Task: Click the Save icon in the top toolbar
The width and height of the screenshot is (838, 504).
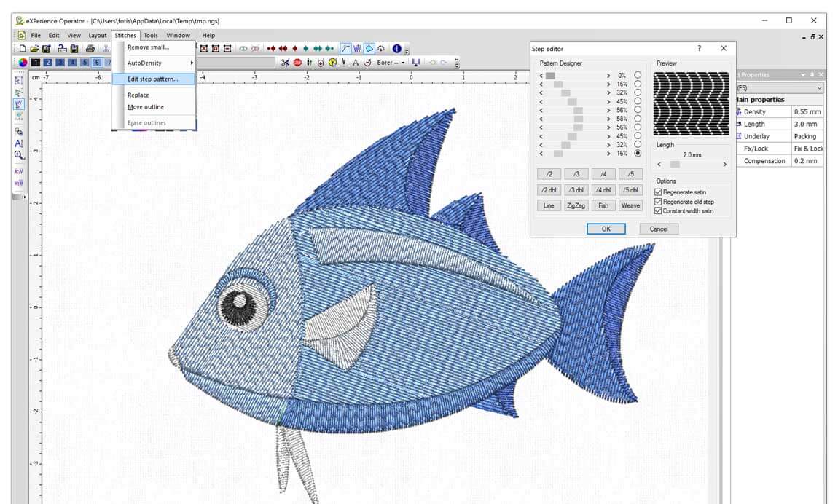Action: (74, 48)
